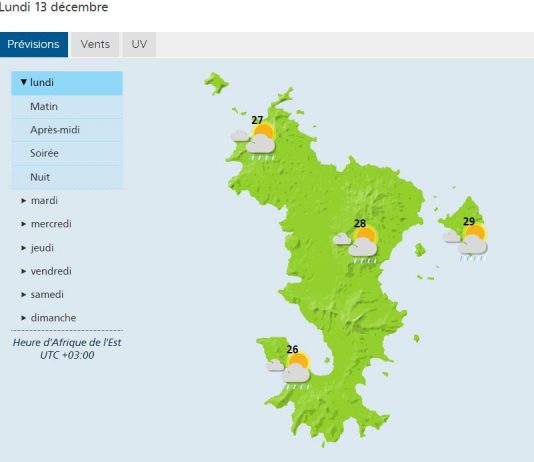The width and height of the screenshot is (534, 462).
Task: Show the Après-midi forecast
Action: (x=67, y=130)
